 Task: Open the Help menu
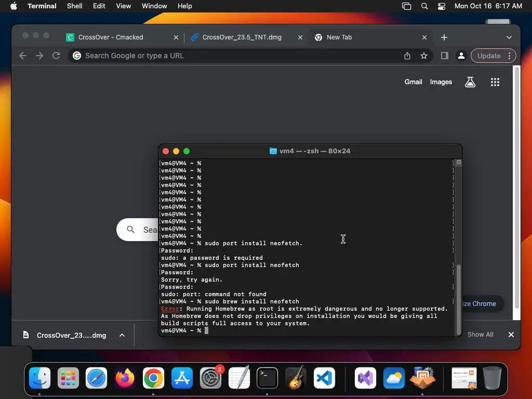[x=185, y=6]
